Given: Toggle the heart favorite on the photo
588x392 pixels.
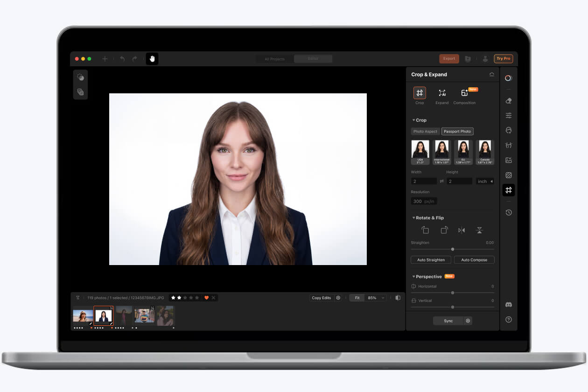Looking at the screenshot, I should [206, 298].
